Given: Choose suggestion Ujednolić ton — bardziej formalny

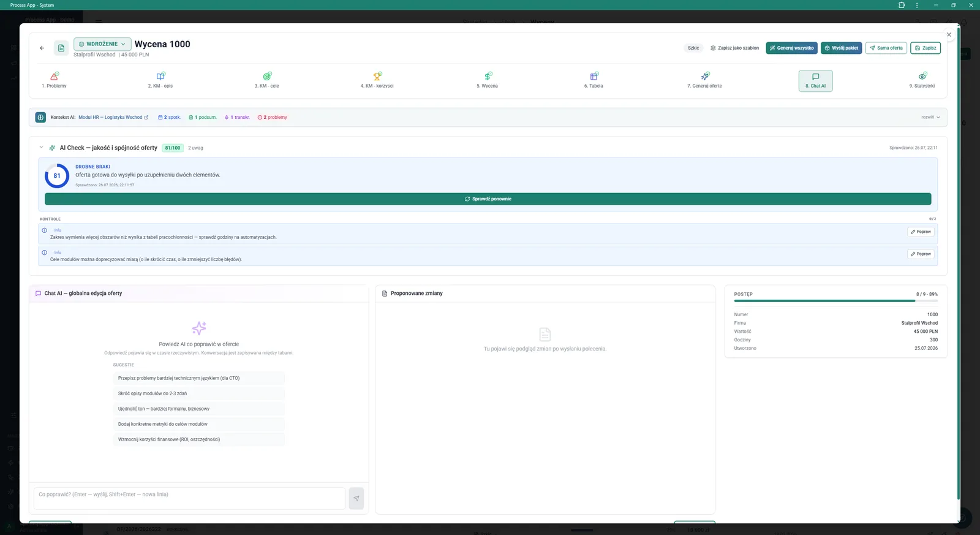Looking at the screenshot, I should [x=198, y=409].
